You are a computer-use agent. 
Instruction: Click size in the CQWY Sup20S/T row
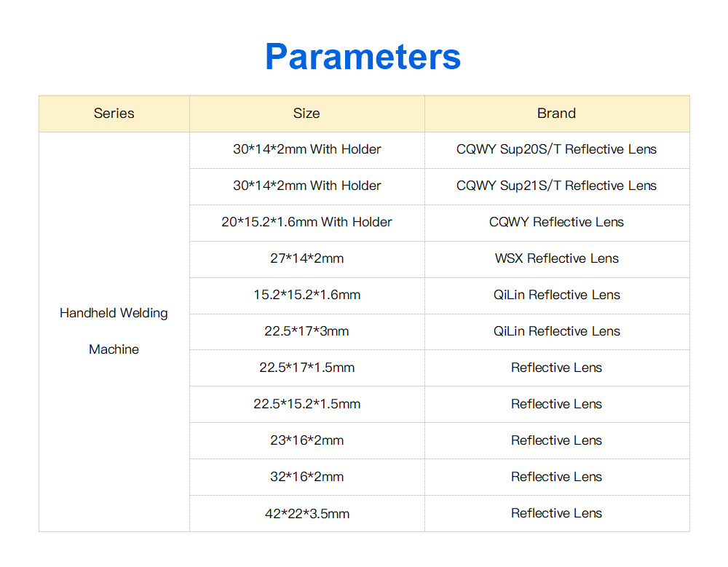click(307, 149)
